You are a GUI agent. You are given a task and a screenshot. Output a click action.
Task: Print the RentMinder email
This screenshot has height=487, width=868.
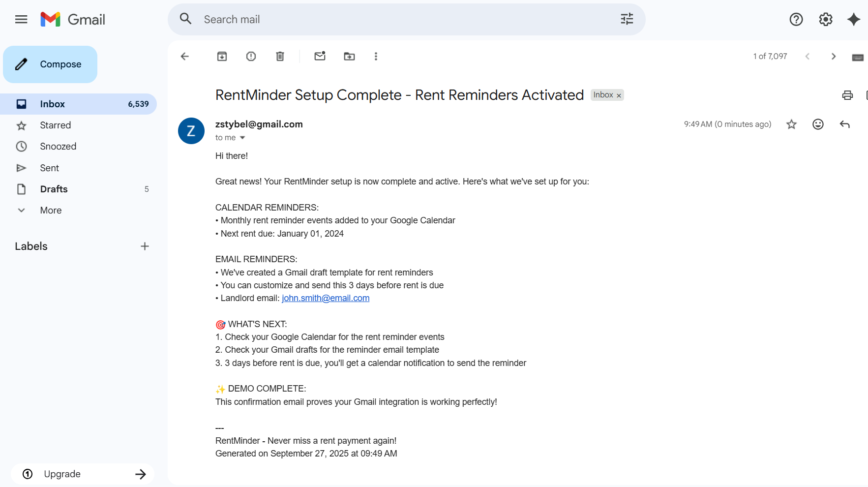click(847, 95)
